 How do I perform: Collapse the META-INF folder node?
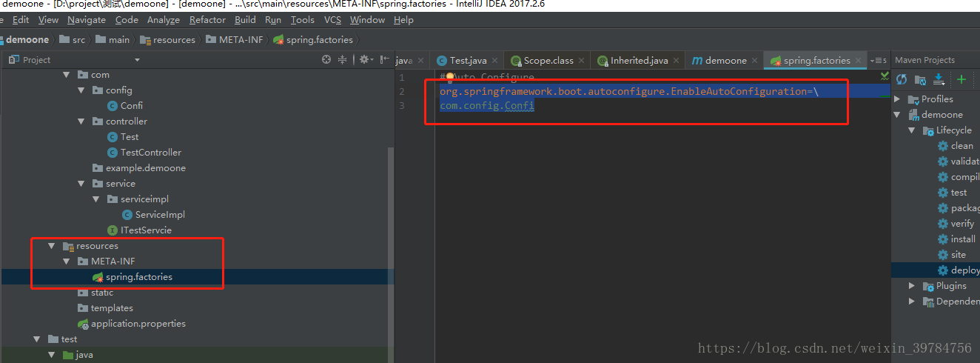[66, 262]
